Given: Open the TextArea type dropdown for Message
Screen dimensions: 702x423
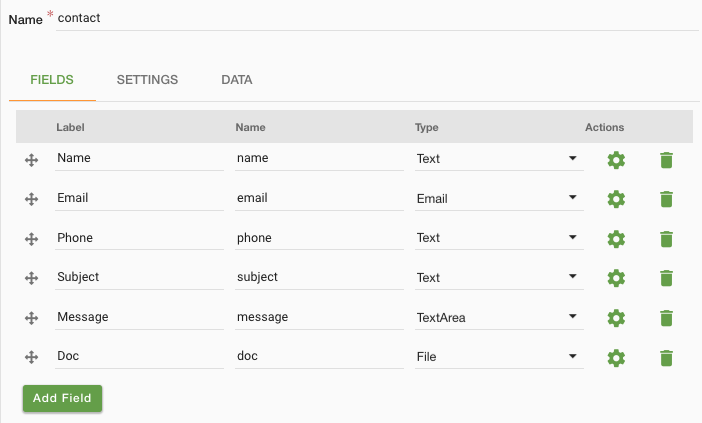Looking at the screenshot, I should [x=499, y=318].
